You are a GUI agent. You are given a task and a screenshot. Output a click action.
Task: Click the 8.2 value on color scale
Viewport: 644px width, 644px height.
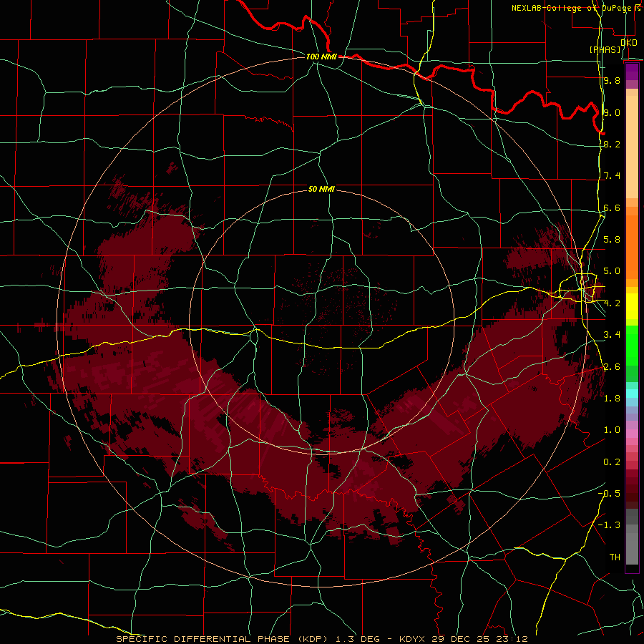(612, 144)
